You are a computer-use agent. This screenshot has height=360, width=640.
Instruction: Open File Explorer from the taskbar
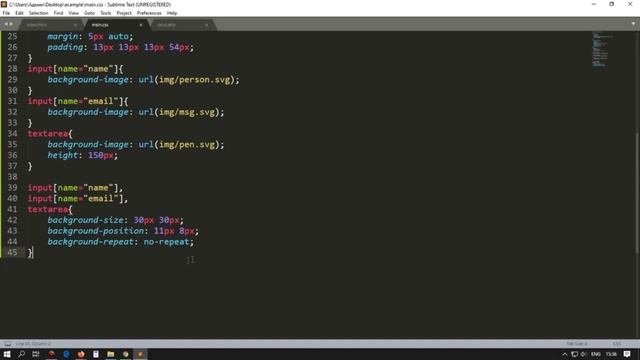[111, 354]
